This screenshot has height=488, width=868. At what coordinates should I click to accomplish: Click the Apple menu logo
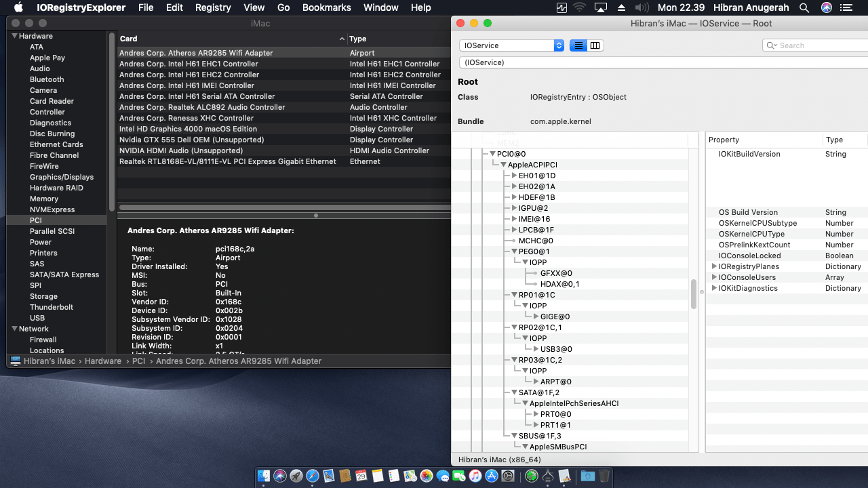[x=18, y=7]
